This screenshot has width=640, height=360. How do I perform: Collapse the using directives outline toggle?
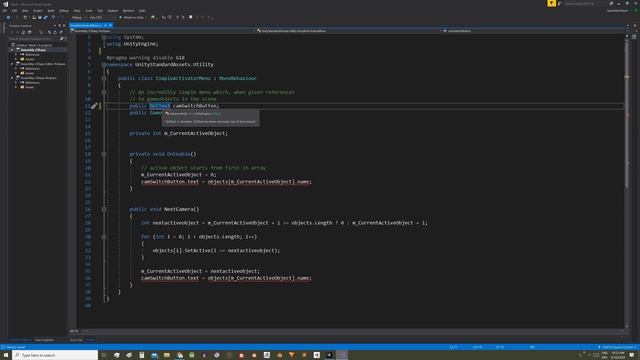[x=104, y=37]
